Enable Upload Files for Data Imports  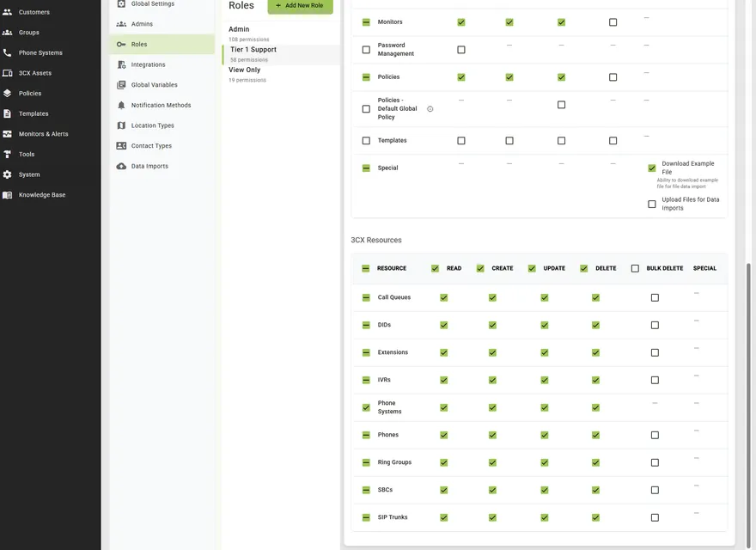[x=652, y=204]
